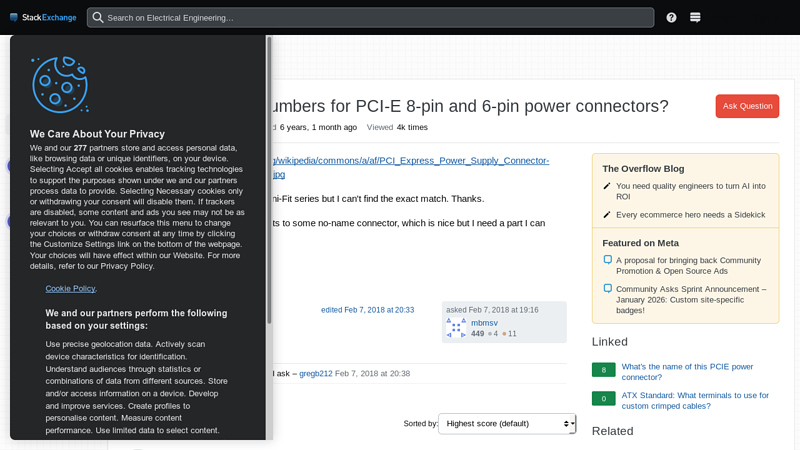Click the privacy panel vertical scrollbar
Viewport: 800px width, 450px height.
[269, 179]
